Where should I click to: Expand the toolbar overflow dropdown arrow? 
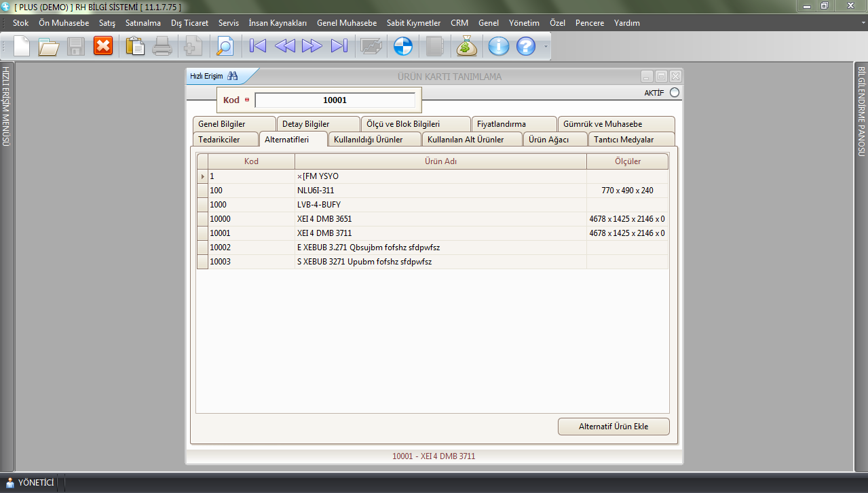[x=544, y=47]
